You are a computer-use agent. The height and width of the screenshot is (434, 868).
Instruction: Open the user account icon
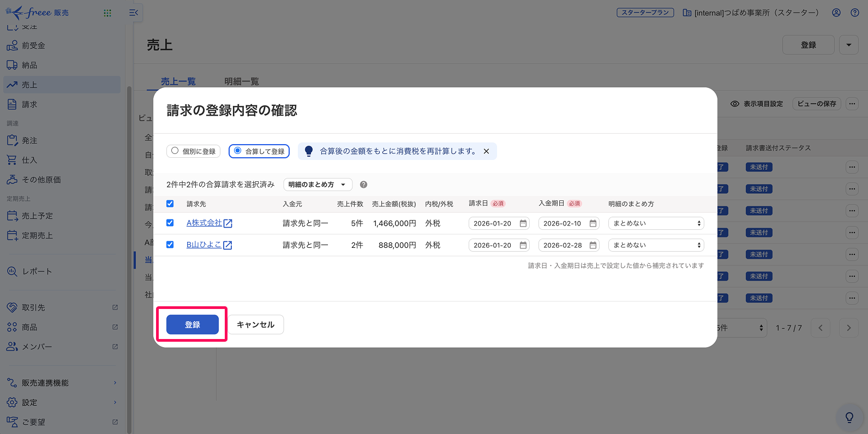[836, 13]
